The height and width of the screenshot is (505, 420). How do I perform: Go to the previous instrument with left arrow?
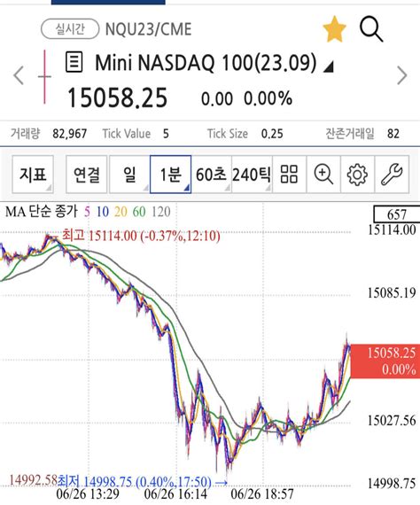[x=19, y=75]
